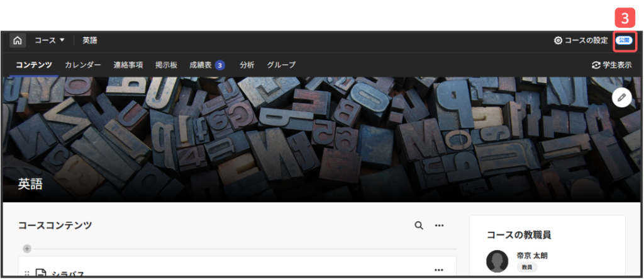The width and height of the screenshot is (644, 279).
Task: Open the コース dropdown menu
Action: tap(50, 40)
